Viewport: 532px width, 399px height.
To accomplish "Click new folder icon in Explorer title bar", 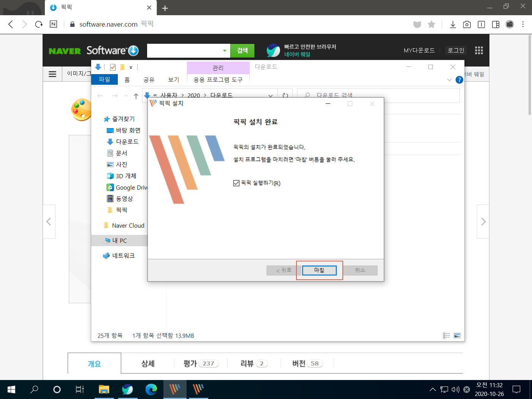I will click(122, 67).
